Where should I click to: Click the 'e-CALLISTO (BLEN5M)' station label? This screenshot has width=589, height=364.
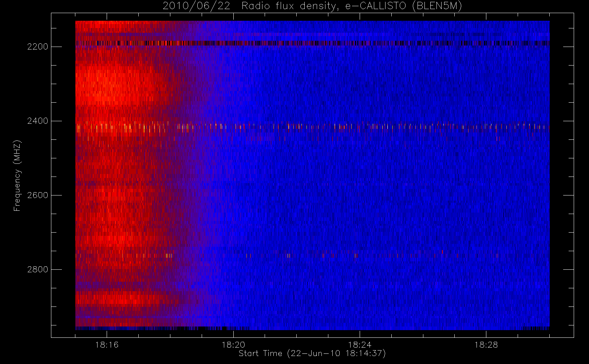[x=403, y=6]
